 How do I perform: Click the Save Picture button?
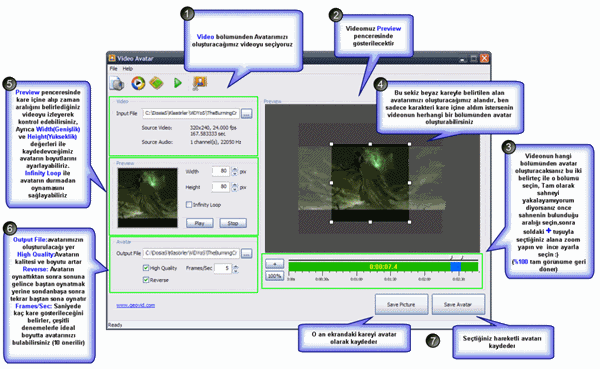pos(401,304)
